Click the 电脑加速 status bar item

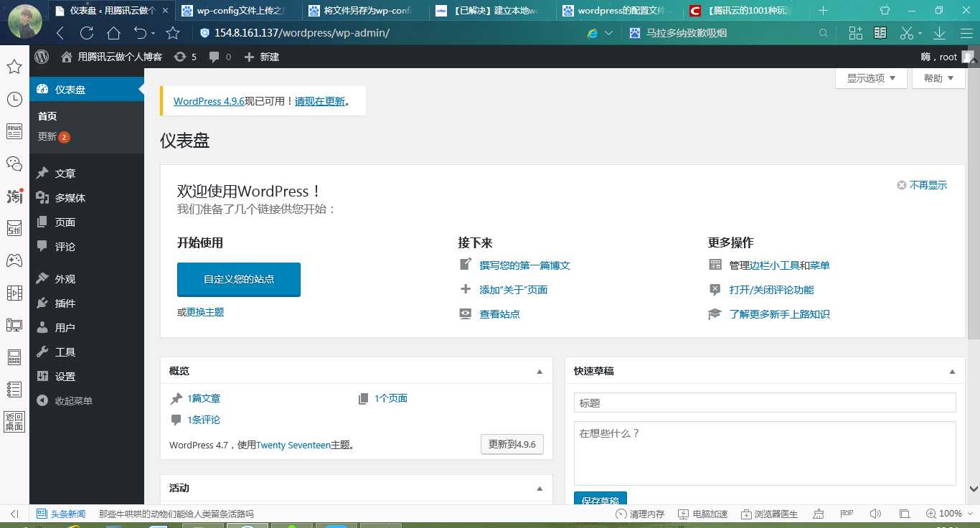702,514
